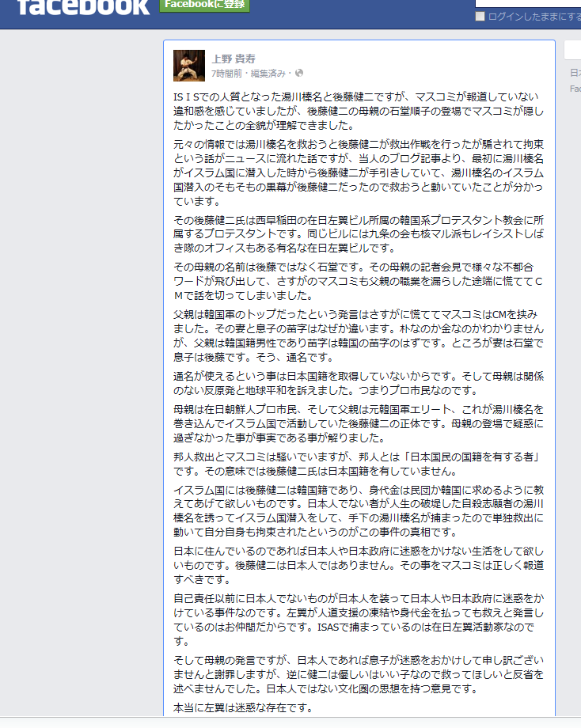581x728 pixels.
Task: Tick the ログインしたままにする checkbox
Action: [480, 17]
